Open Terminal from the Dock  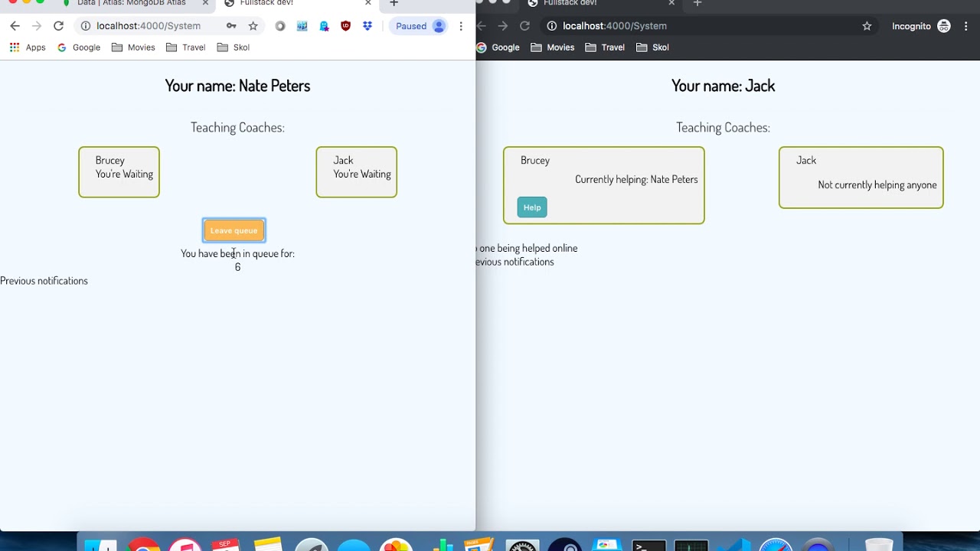click(649, 545)
